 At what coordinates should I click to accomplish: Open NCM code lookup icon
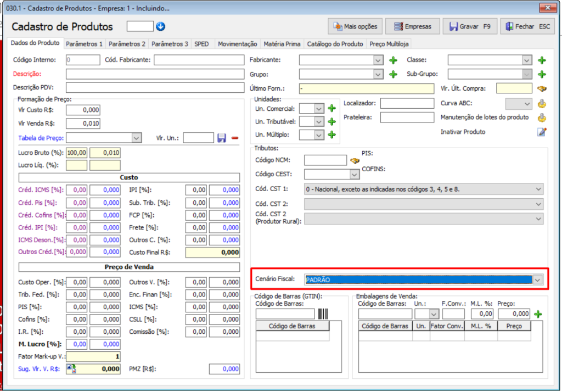(x=355, y=160)
